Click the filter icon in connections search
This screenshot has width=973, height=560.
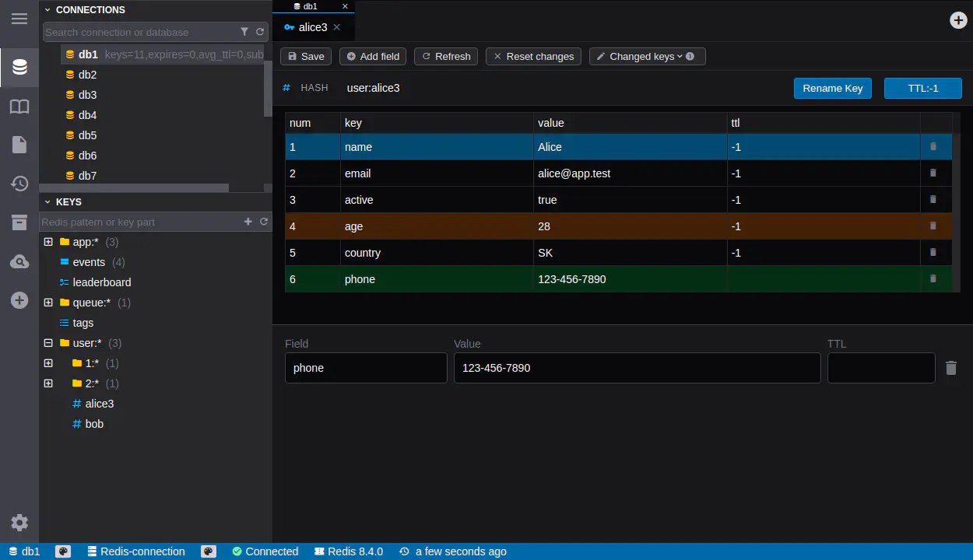(244, 32)
